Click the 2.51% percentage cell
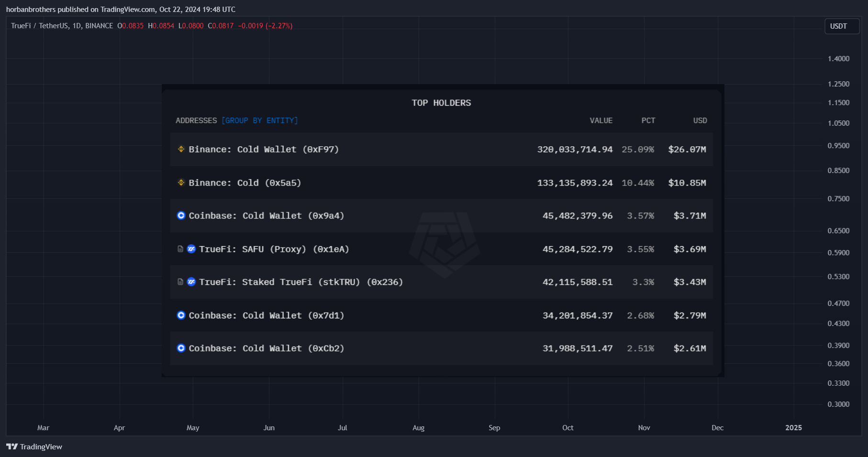 641,349
